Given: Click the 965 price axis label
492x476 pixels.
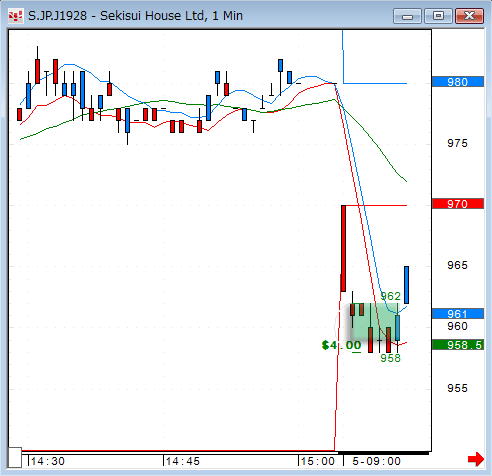Looking at the screenshot, I should pyautogui.click(x=457, y=265).
